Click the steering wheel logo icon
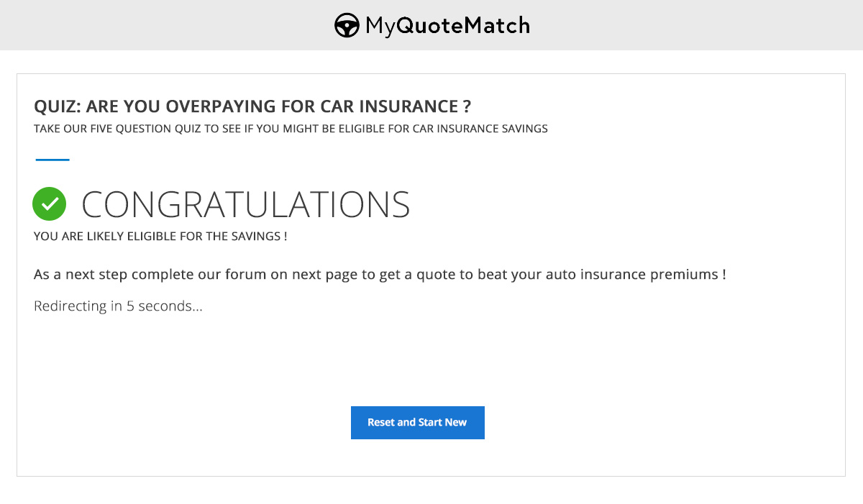The height and width of the screenshot is (504, 863). pyautogui.click(x=347, y=26)
